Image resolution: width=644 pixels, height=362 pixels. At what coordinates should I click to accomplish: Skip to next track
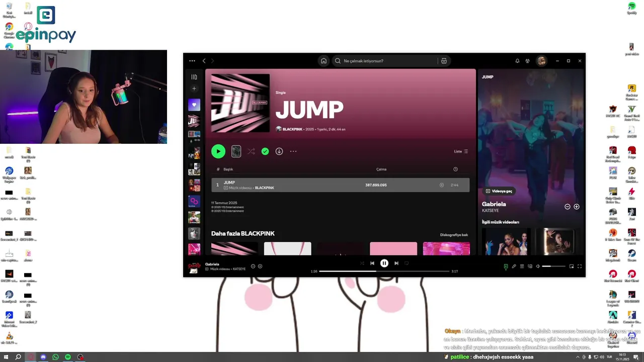(396, 263)
